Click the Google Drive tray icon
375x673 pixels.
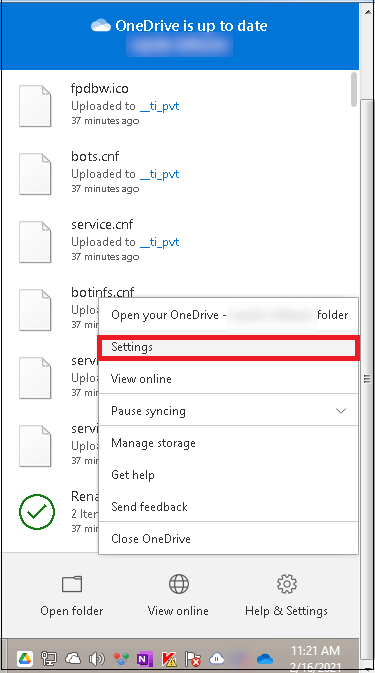(24, 658)
